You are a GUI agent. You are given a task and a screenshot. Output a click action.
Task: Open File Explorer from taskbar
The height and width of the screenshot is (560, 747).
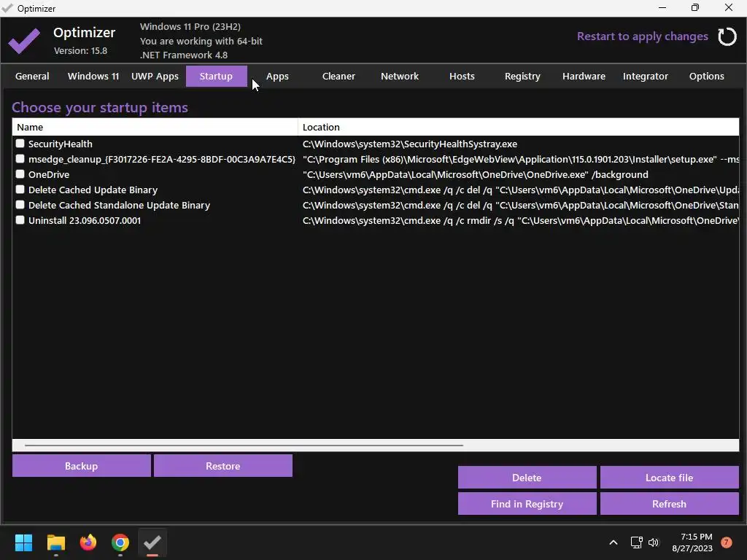55,542
